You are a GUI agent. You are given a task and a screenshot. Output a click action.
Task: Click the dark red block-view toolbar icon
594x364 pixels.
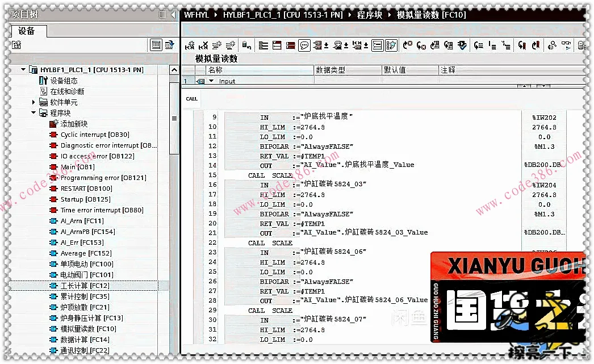click(x=291, y=45)
